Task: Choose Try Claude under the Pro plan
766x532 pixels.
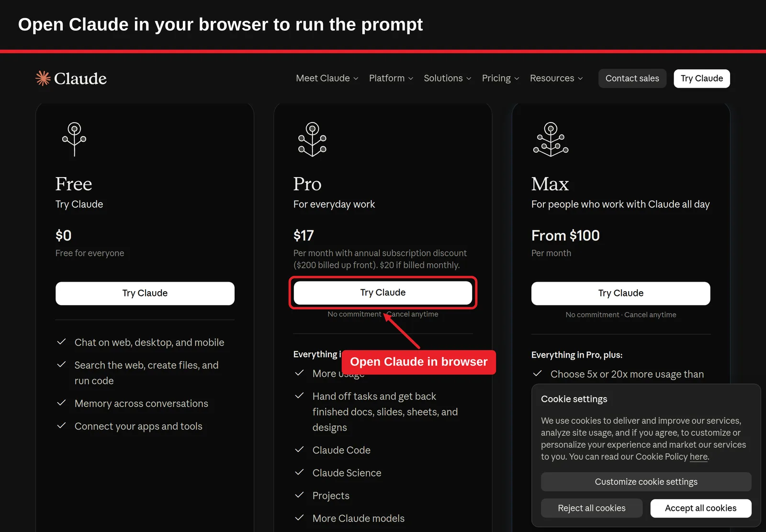Action: point(383,293)
